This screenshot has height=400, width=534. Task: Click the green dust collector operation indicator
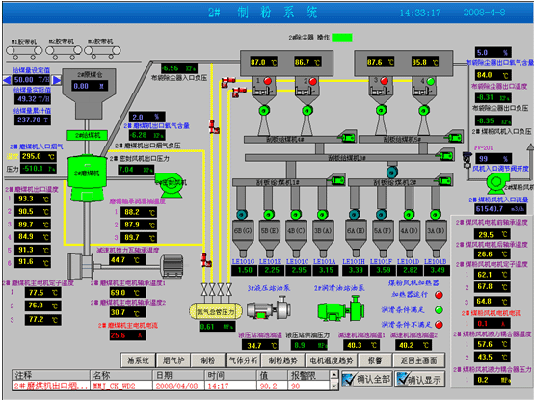click(x=342, y=37)
